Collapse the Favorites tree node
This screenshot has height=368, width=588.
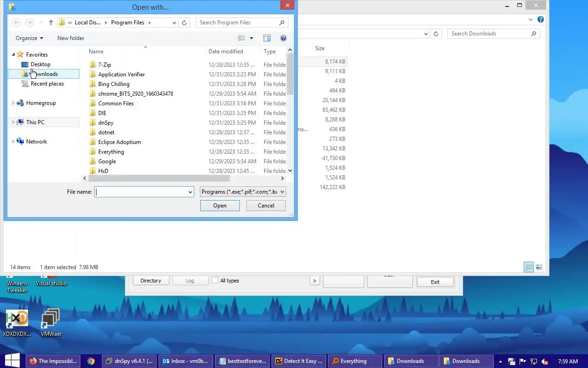pyautogui.click(x=13, y=55)
